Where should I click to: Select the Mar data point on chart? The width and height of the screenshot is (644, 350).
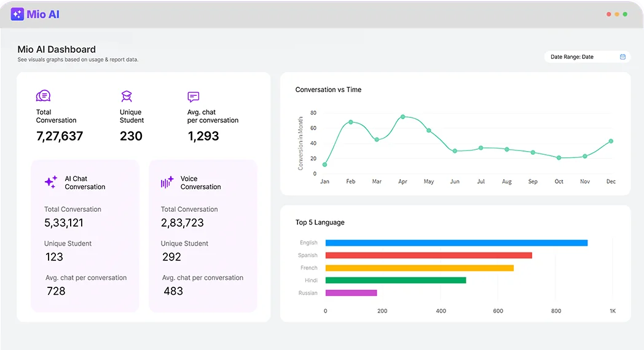[377, 140]
